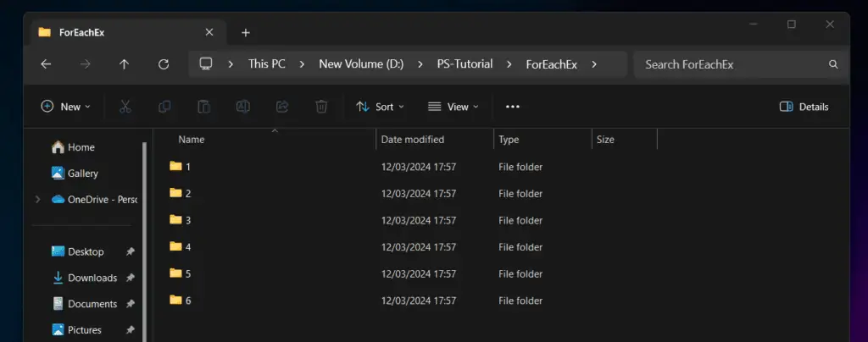Screen dimensions: 868x342
Task: Open the Sort options dropdown
Action: point(380,107)
